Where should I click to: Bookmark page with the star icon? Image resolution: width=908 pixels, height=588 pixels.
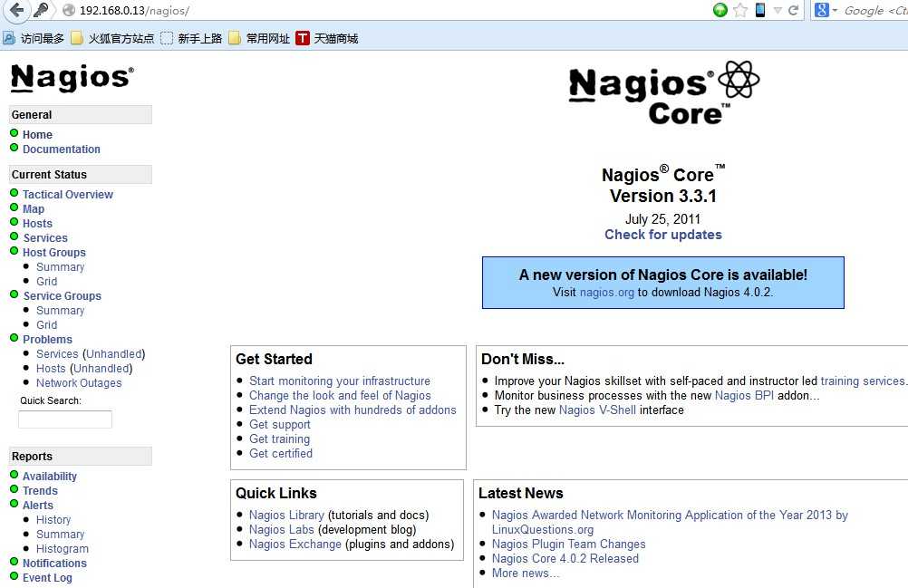coord(740,10)
